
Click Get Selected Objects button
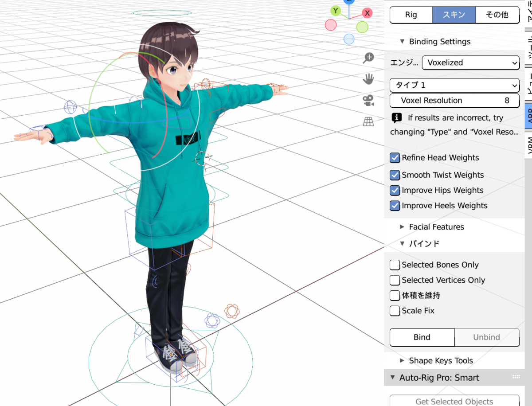pos(454,401)
